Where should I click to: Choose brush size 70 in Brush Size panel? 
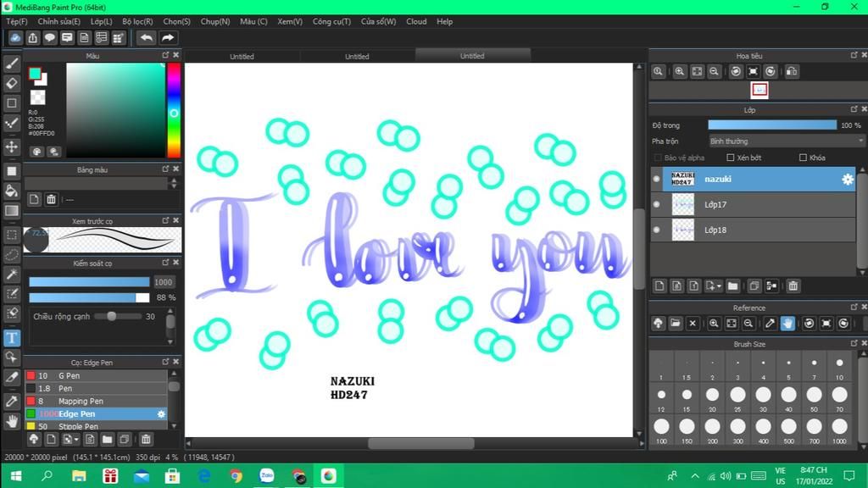coord(839,398)
